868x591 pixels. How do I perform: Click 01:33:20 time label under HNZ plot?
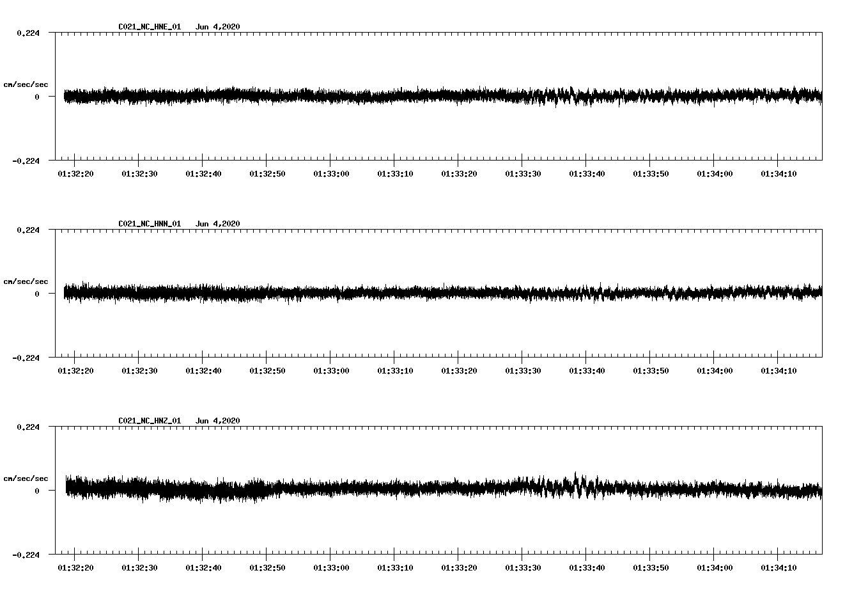(x=459, y=568)
